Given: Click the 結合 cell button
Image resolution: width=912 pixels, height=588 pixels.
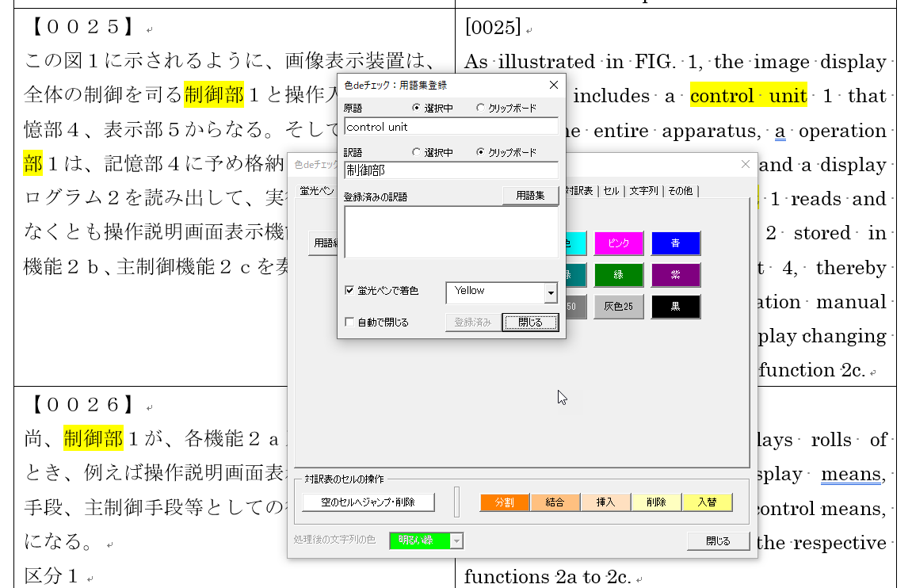Looking at the screenshot, I should tap(555, 502).
